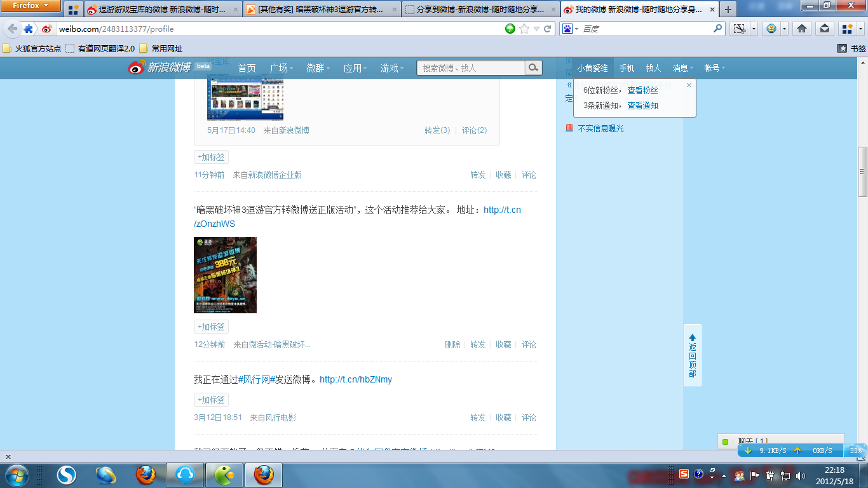Screen dimensions: 868x488
Task: Click the 查看粉丝 link
Action: coord(642,90)
